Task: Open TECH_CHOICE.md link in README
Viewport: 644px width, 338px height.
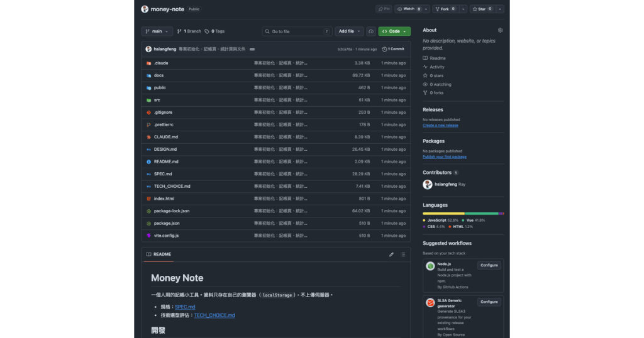Action: click(x=214, y=315)
